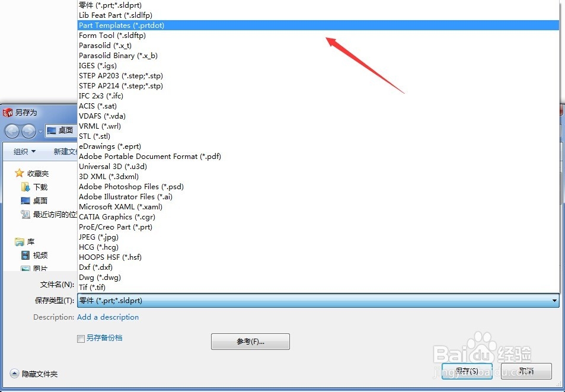Select Parasolid (*.x_t) type
This screenshot has width=565, height=392.
[318, 46]
